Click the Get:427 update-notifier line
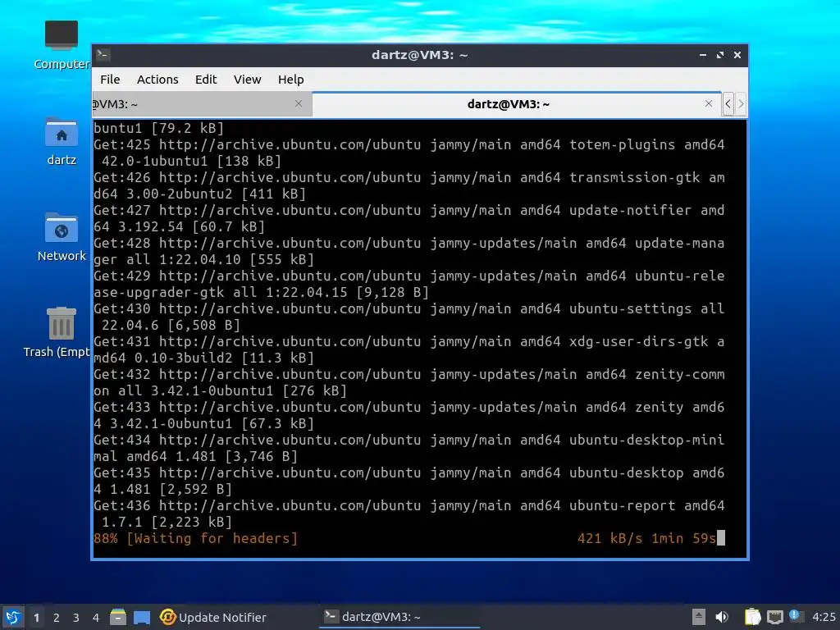This screenshot has height=630, width=840. [409, 218]
